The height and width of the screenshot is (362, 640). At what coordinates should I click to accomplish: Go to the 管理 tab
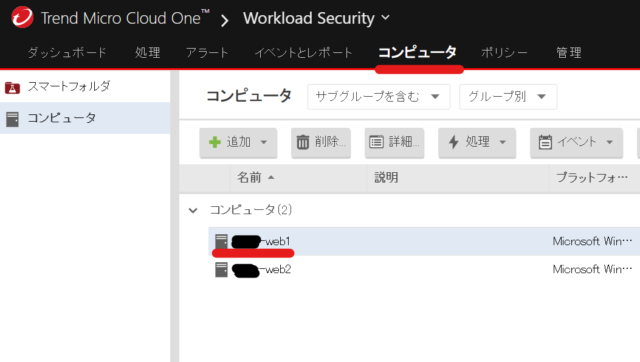569,53
